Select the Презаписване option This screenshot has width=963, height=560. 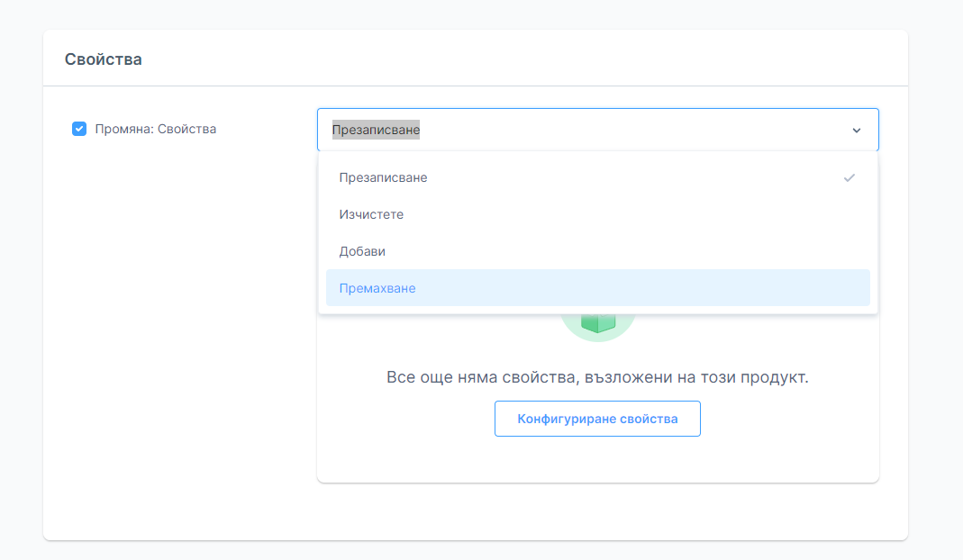tap(383, 177)
